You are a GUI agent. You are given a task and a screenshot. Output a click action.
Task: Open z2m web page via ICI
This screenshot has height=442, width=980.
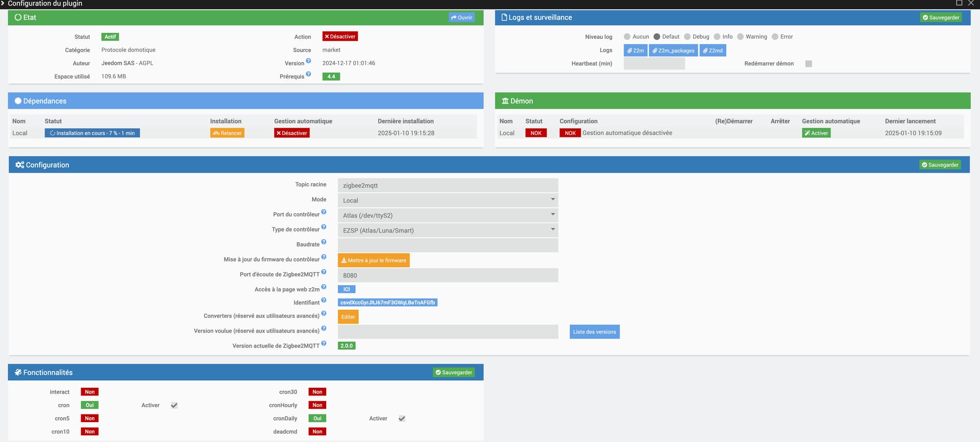point(347,289)
